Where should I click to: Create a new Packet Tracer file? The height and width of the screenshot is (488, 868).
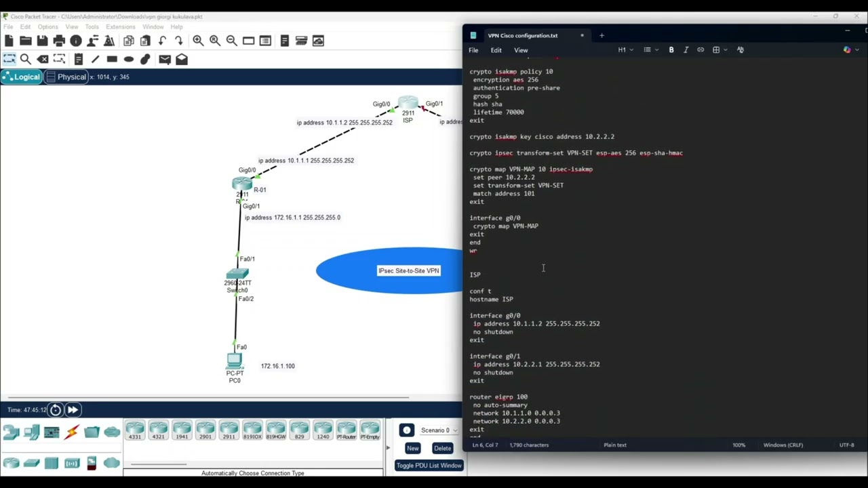pos(9,41)
